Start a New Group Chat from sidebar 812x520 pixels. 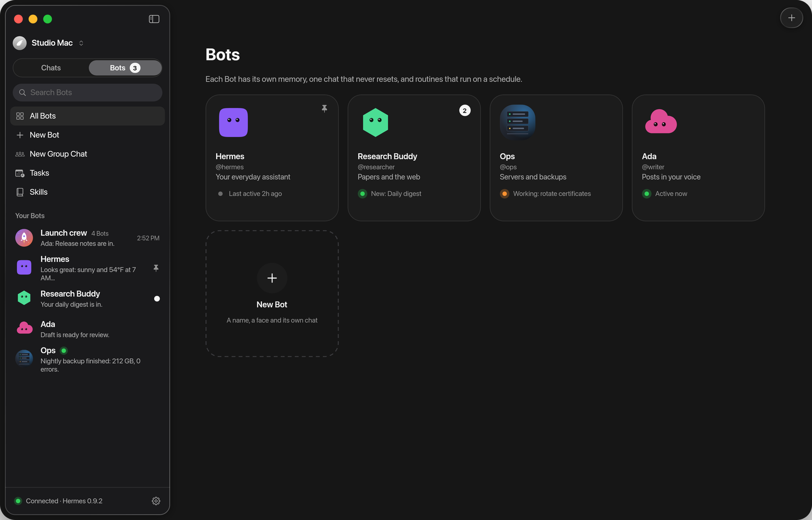tap(87, 154)
